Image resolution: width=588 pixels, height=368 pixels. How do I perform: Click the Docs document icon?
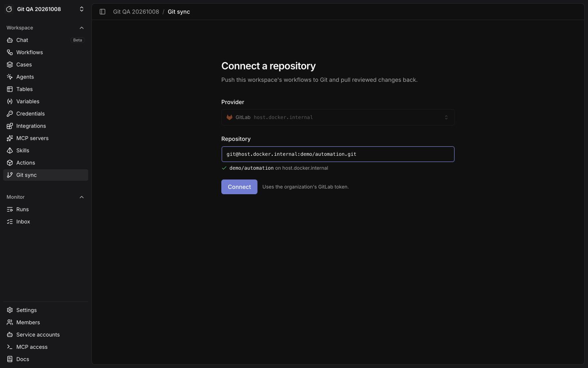click(x=10, y=359)
